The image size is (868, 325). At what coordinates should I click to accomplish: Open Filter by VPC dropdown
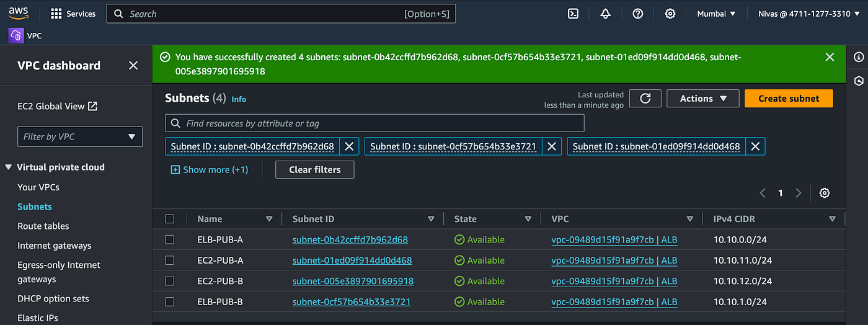[x=80, y=136]
